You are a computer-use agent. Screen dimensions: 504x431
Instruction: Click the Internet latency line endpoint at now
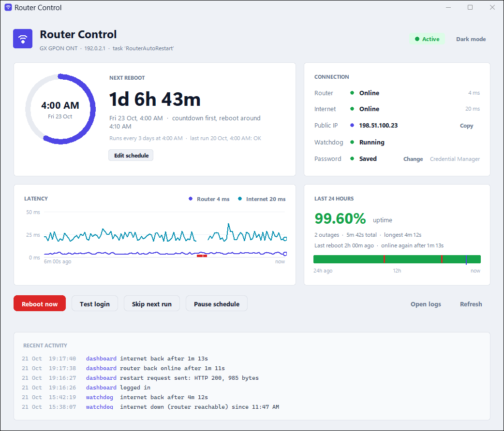click(285, 239)
